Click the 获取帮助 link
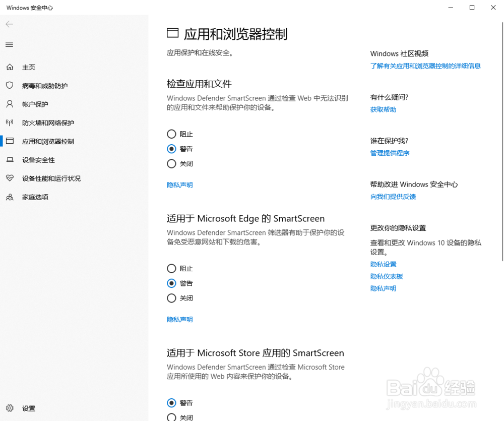Screen dimensions: 504x421 (x=383, y=109)
